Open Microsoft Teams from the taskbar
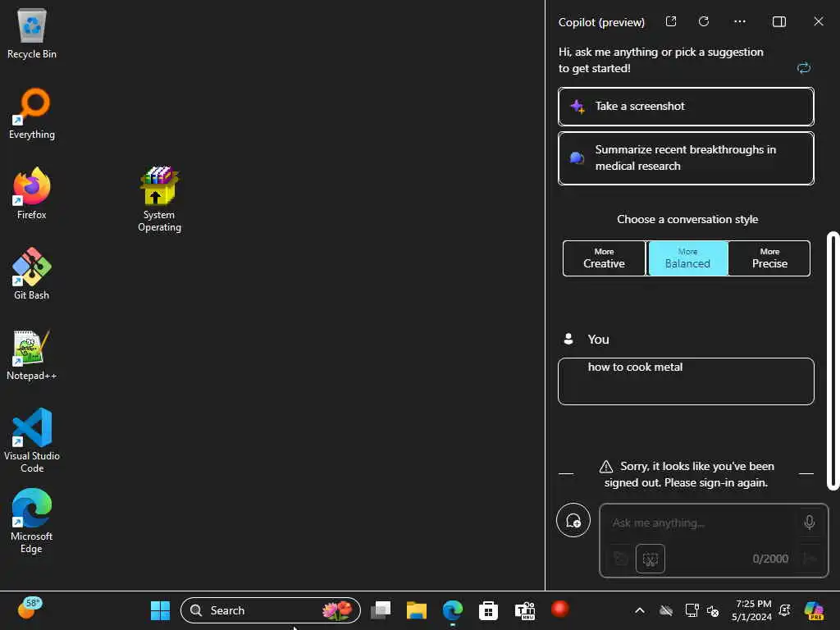The image size is (840, 630). (x=524, y=610)
